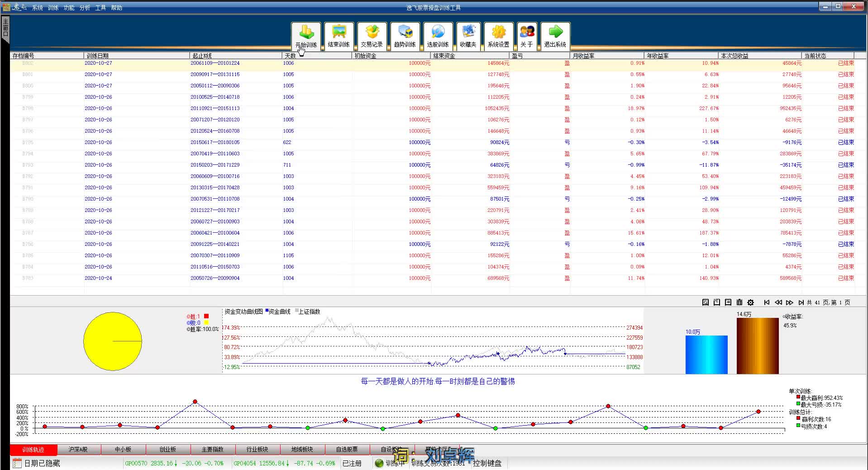Switch to the 自选股票 tab
This screenshot has height=470, width=868.
coord(347,450)
